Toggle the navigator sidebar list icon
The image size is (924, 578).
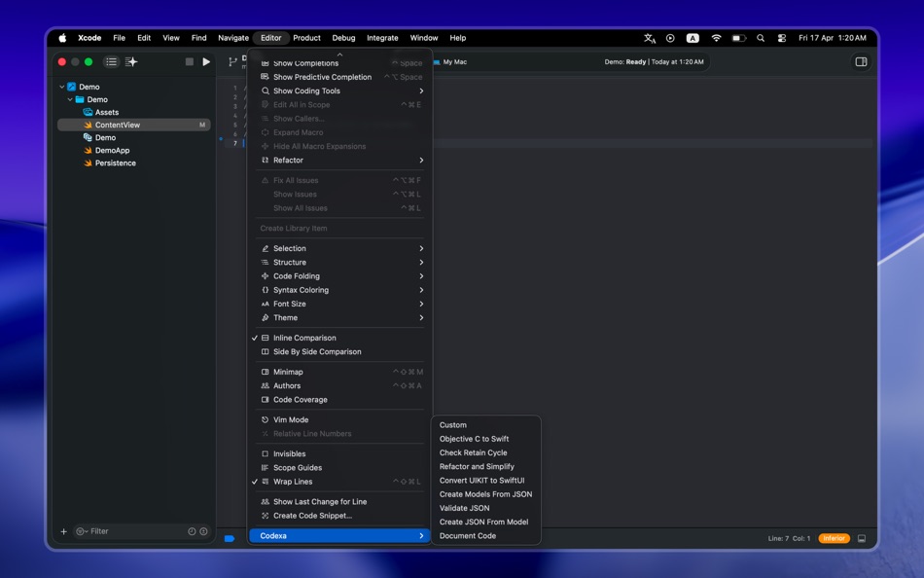pos(112,62)
